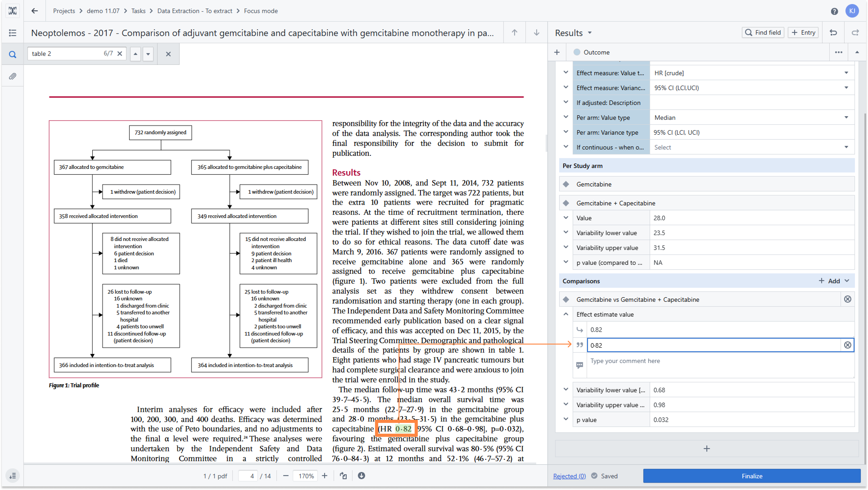Select the search sidebar icon
Viewport: 868px width, 490px height.
click(x=12, y=54)
